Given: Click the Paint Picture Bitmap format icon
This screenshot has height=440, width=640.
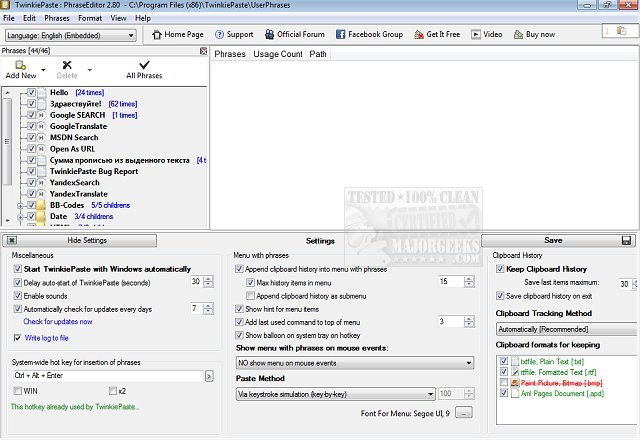Looking at the screenshot, I should (515, 383).
